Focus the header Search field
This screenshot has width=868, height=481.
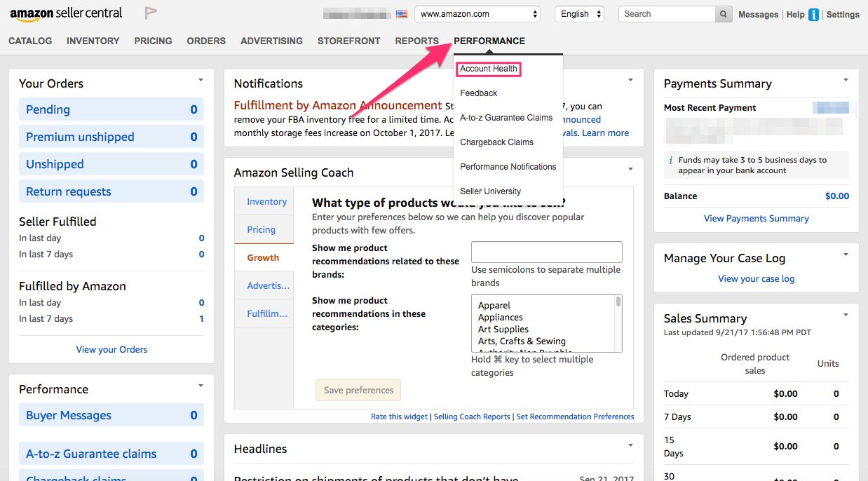tap(667, 14)
